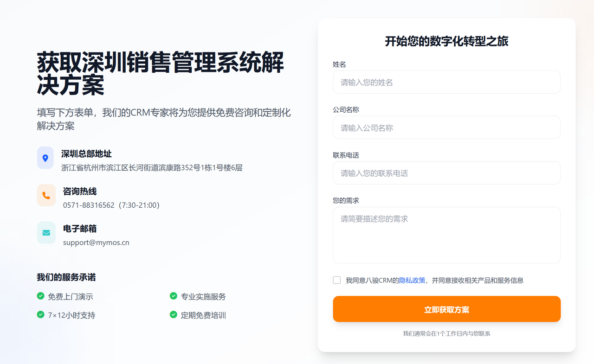Image resolution: width=594 pixels, height=364 pixels.
Task: Click the 您的需求 requirements text area
Action: click(x=446, y=235)
